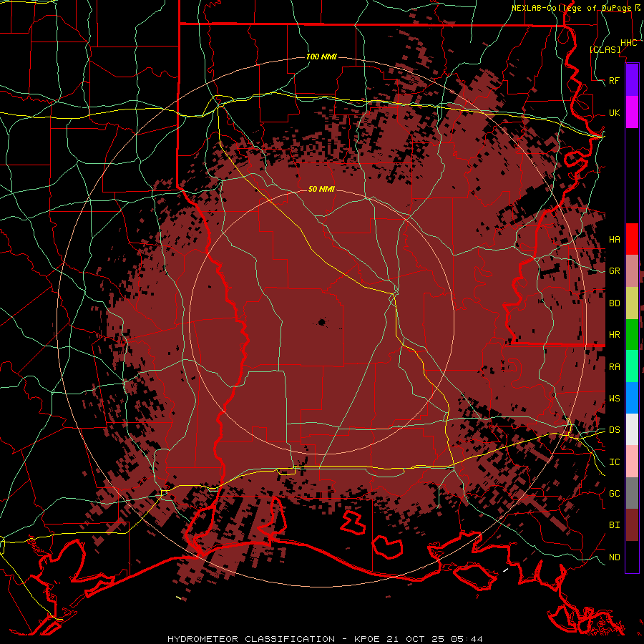Pick the light green RA legend swatch

coord(632,366)
